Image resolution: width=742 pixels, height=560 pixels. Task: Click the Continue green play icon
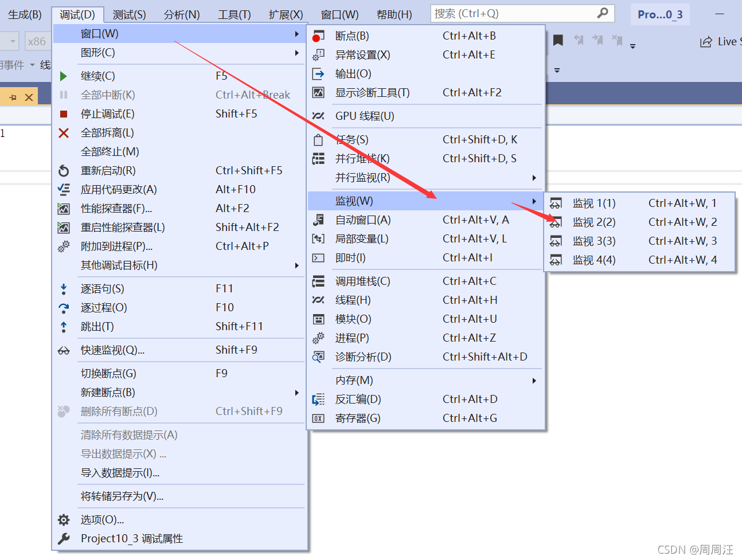(x=64, y=76)
